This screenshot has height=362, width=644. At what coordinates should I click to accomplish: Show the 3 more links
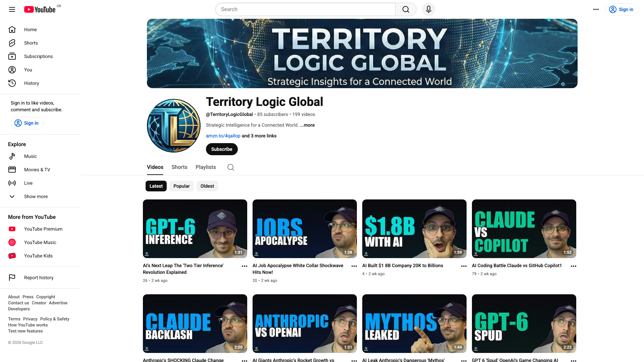coord(259,136)
